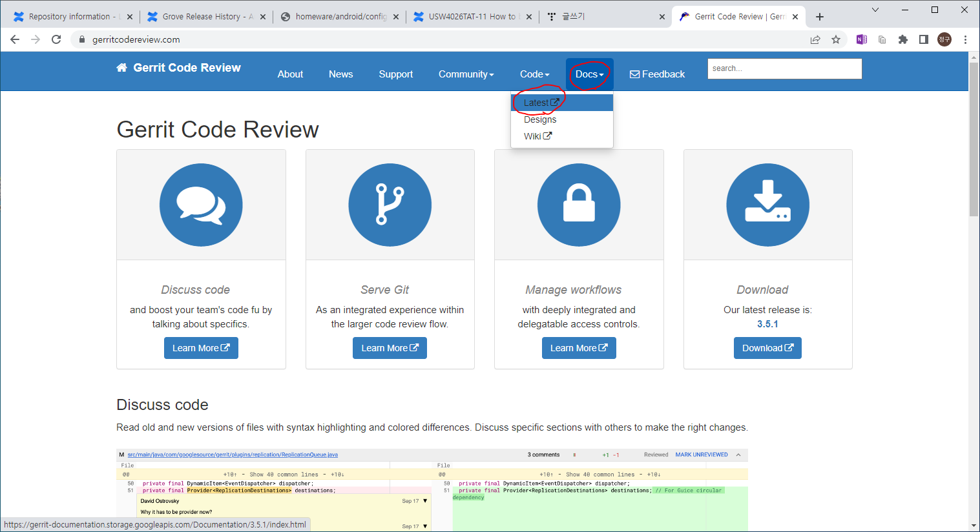Click the copy-pages extension icon
This screenshot has width=980, height=532.
point(882,39)
